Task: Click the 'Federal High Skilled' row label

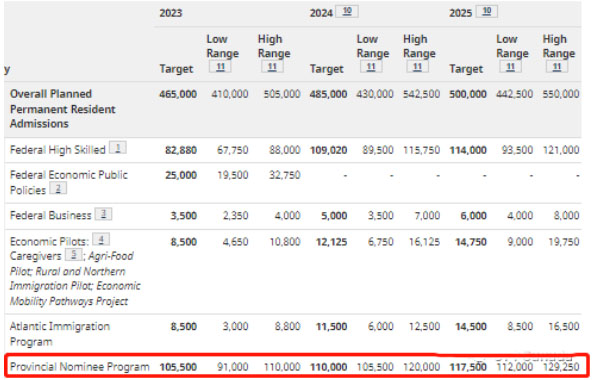Action: (57, 150)
